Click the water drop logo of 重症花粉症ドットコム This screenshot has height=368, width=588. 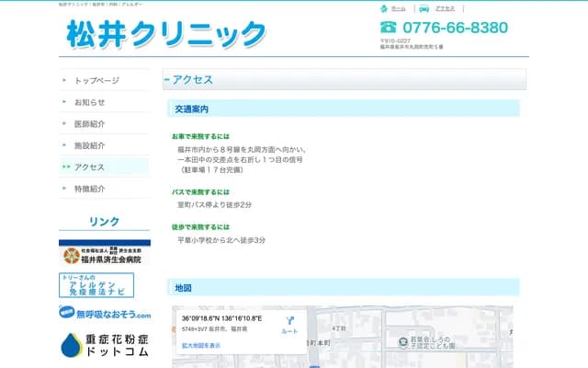71,345
